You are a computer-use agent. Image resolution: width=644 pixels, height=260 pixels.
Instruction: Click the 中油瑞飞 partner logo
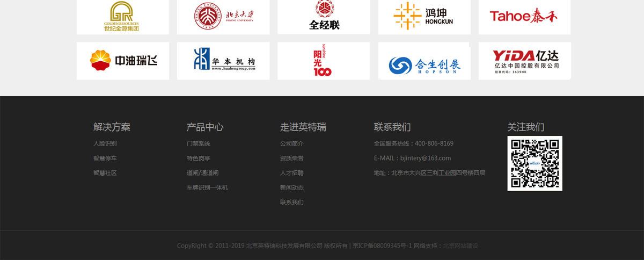pos(122,61)
